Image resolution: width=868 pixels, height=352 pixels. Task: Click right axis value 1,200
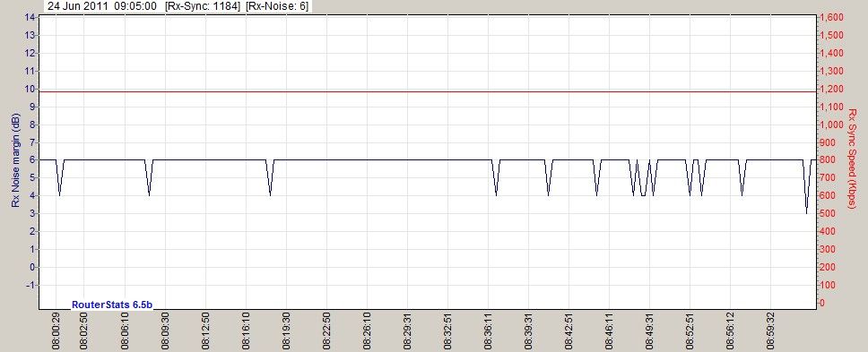(x=831, y=89)
